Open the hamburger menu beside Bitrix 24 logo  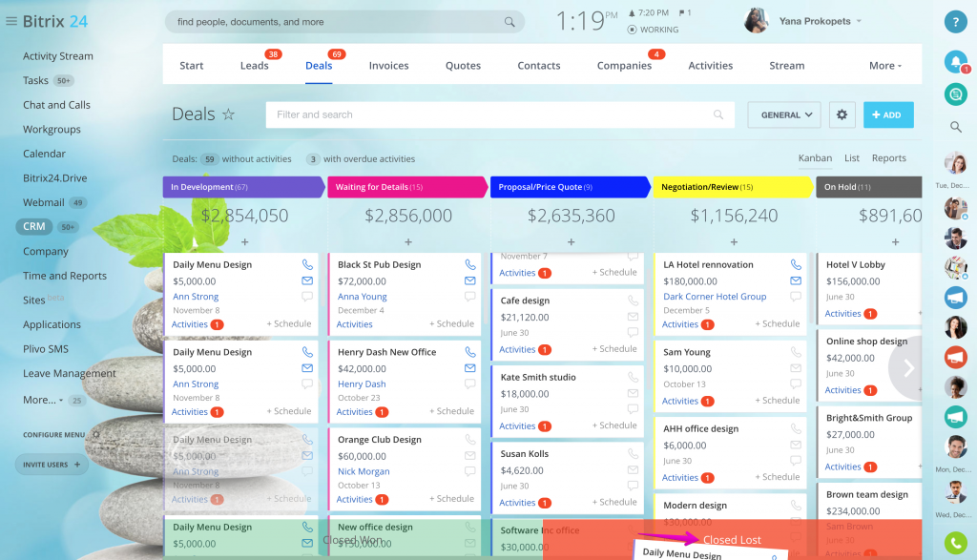click(11, 21)
